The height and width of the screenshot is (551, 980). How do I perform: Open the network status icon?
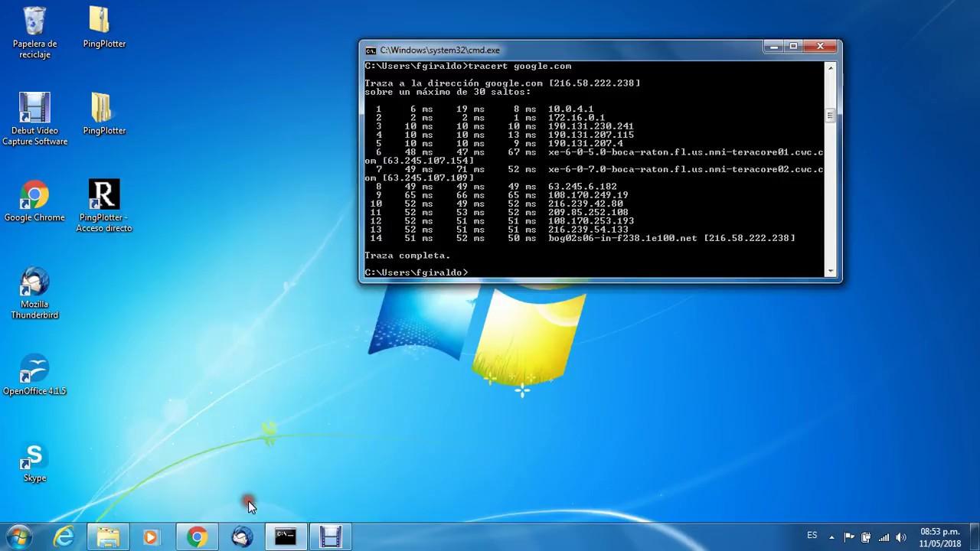884,536
